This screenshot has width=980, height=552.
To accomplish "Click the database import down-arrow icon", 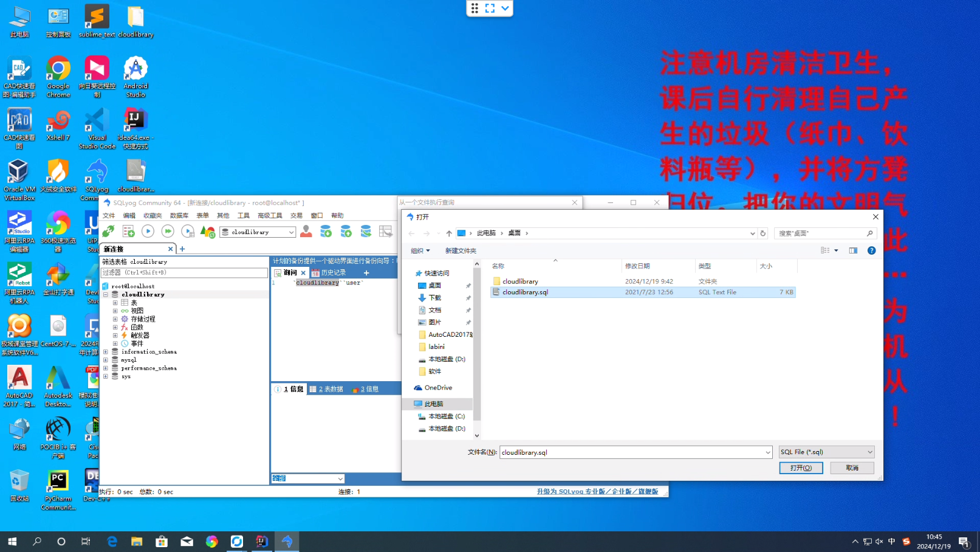I will pos(326,232).
